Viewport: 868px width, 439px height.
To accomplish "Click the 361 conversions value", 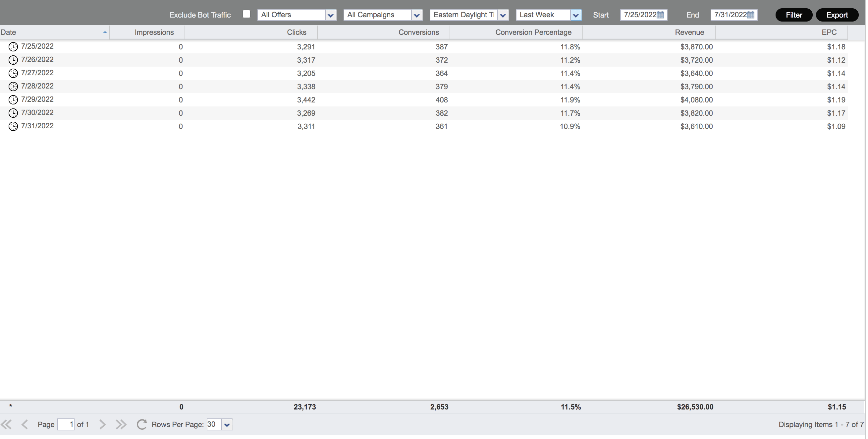I will pyautogui.click(x=442, y=127).
